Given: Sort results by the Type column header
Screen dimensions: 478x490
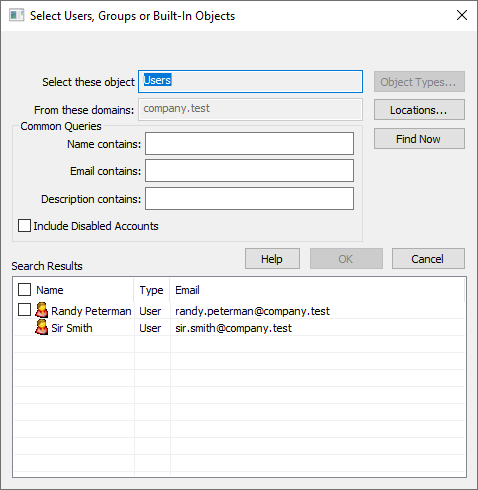Looking at the screenshot, I should [x=151, y=290].
